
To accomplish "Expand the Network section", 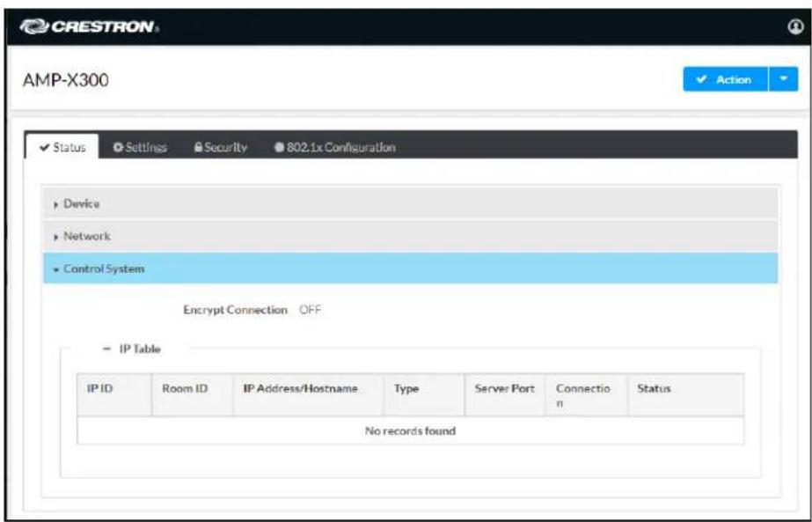I will (410, 236).
